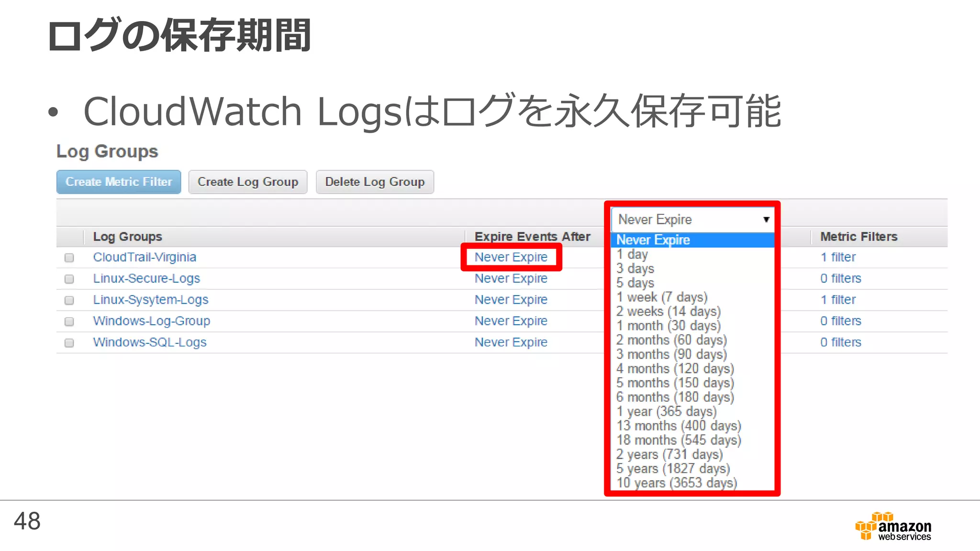980x551 pixels.
Task: Tick the CloudTrail-Virginia checkbox
Action: click(69, 258)
